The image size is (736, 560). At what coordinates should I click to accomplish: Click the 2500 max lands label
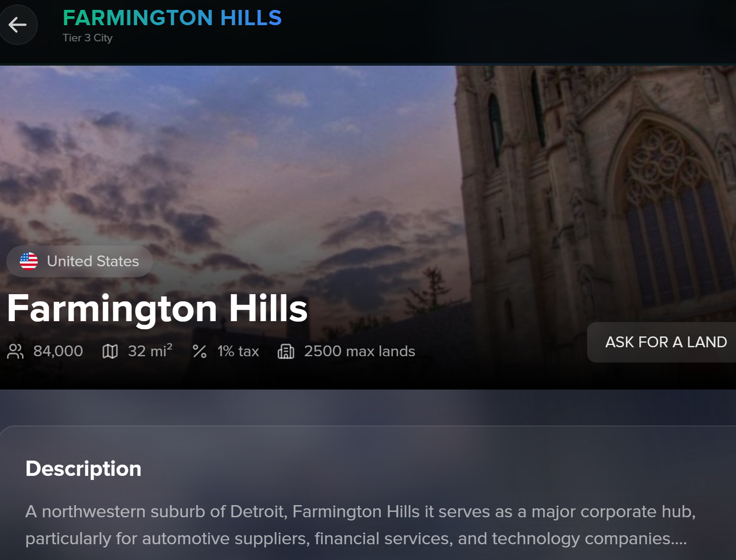pyautogui.click(x=360, y=351)
